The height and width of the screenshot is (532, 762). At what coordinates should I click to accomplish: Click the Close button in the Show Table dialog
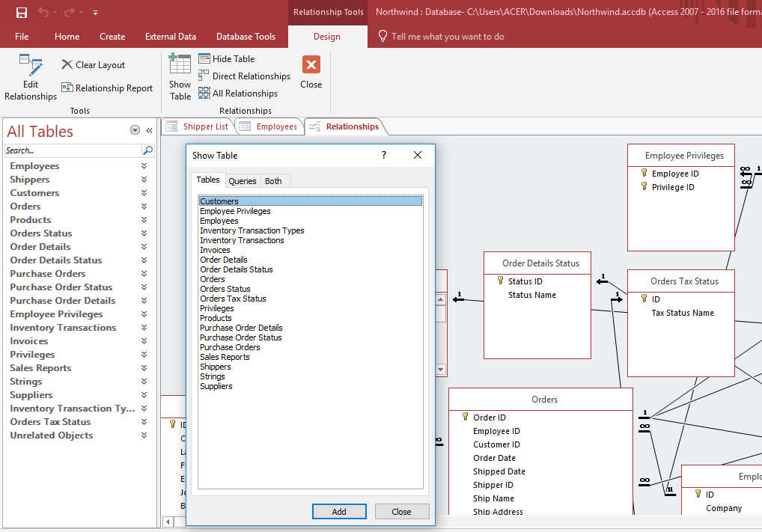401,512
